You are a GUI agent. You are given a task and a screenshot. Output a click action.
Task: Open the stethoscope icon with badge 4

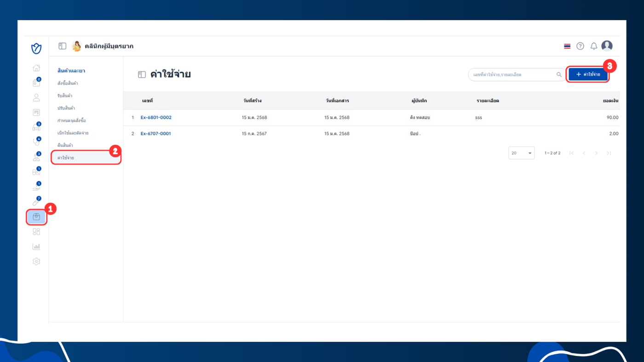36,142
